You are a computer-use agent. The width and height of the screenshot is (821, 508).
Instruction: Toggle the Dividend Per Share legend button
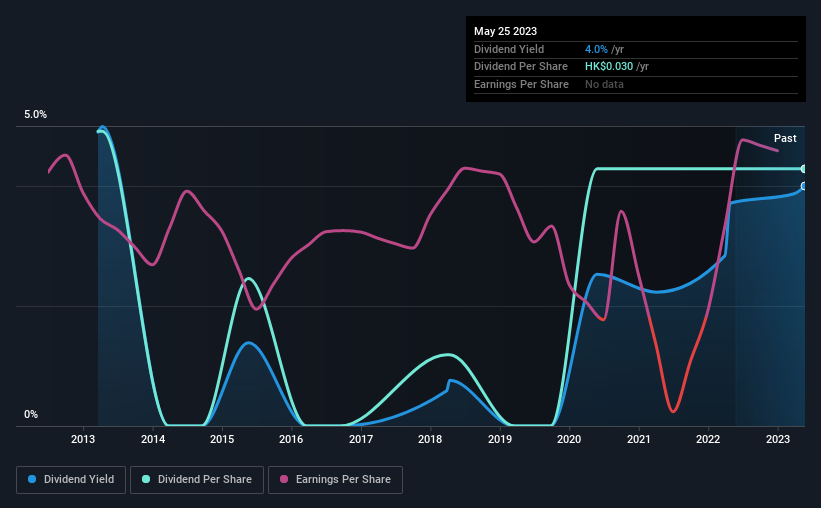(x=197, y=480)
